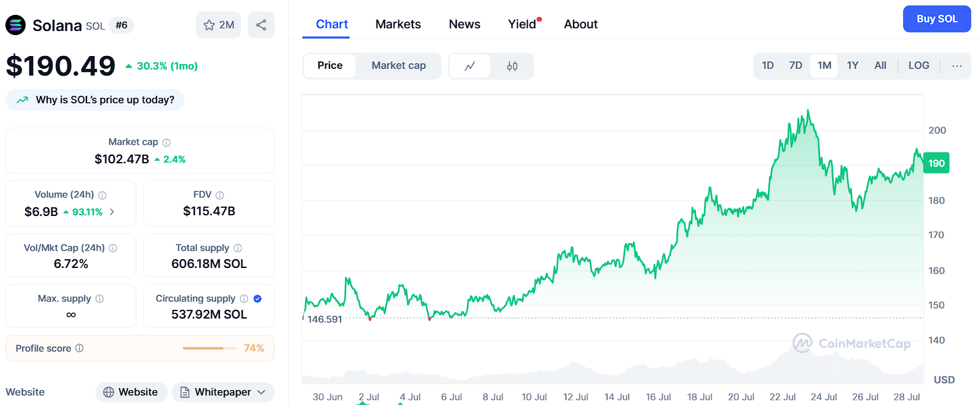Add Solana to watchlist via star button
The height and width of the screenshot is (405, 980).
point(218,25)
